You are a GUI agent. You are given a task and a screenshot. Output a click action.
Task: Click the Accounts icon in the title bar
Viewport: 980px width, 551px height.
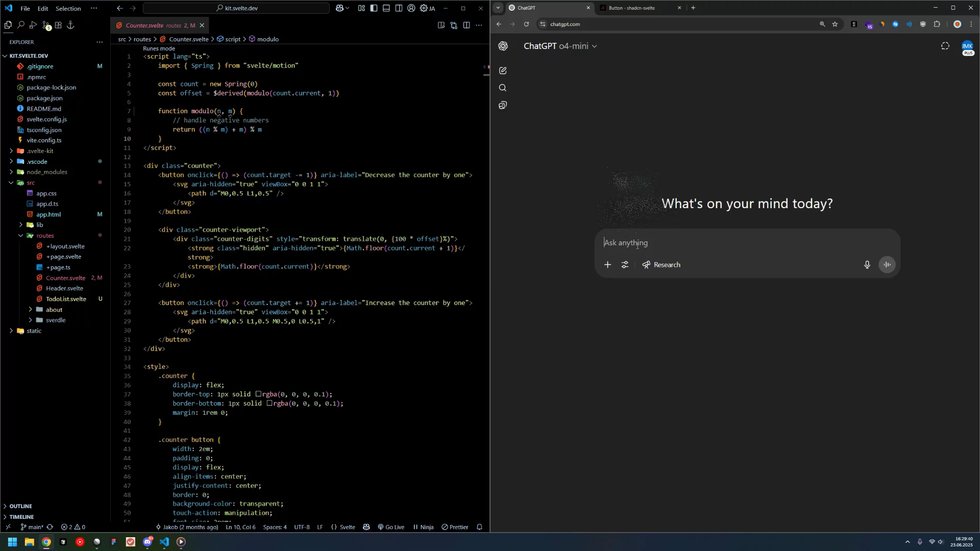411,8
